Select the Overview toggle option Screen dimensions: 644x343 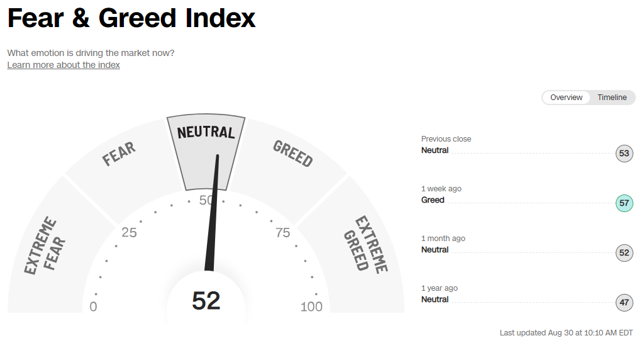pos(566,98)
